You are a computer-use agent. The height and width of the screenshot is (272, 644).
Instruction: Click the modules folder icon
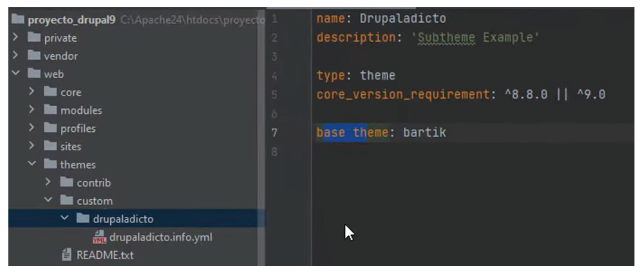pyautogui.click(x=50, y=110)
